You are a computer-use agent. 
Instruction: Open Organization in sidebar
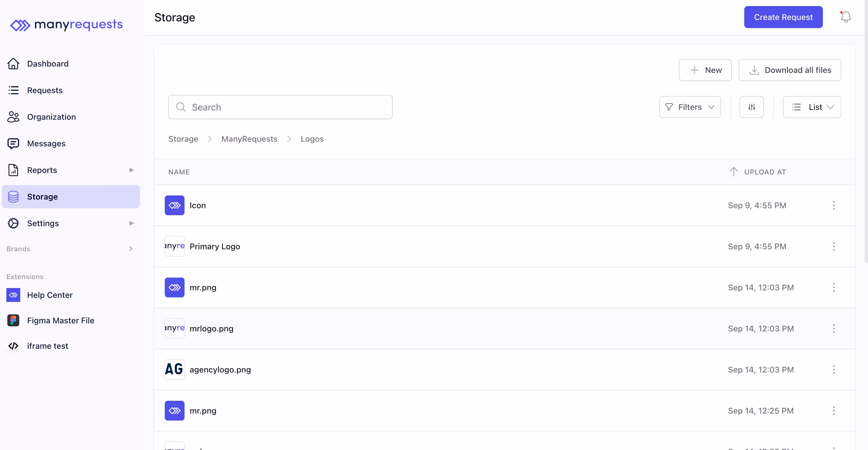coord(71,117)
